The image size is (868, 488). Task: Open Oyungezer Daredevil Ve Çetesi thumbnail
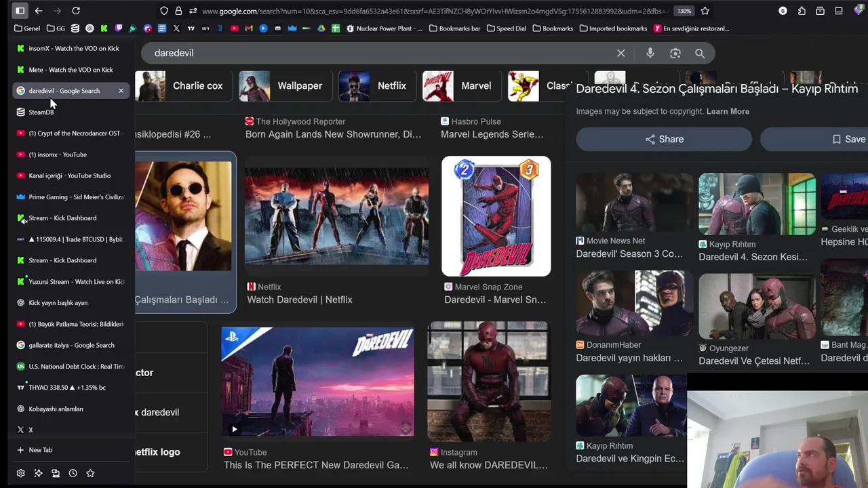click(757, 306)
